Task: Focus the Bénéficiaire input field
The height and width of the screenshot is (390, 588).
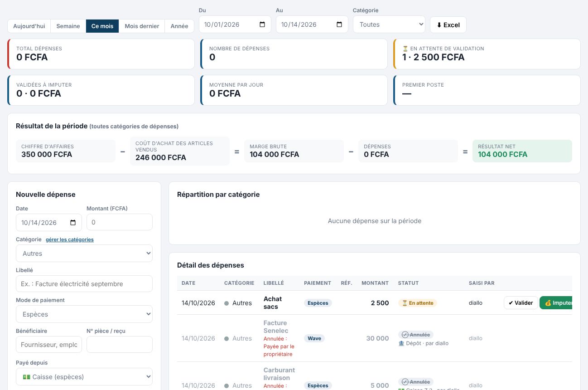Action: 49,345
